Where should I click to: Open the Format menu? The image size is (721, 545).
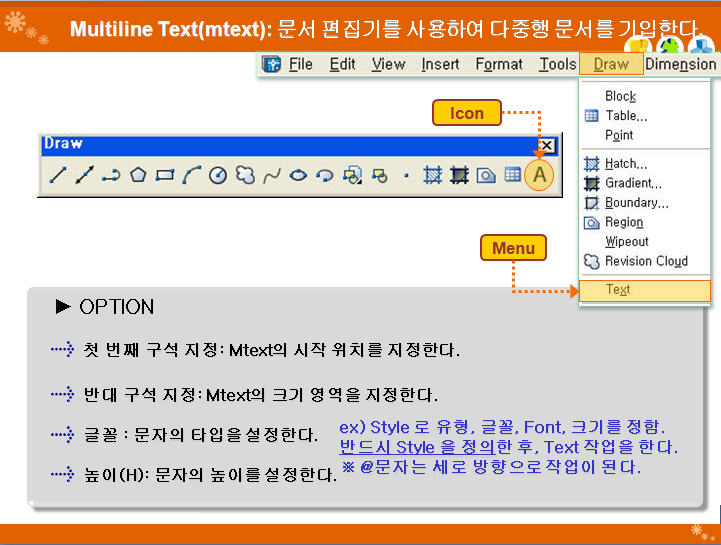pos(498,64)
